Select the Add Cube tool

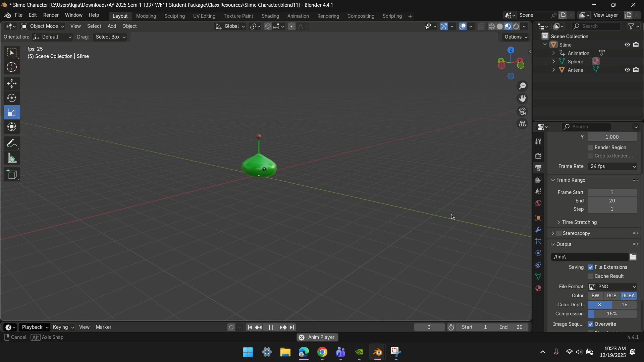coord(12,174)
